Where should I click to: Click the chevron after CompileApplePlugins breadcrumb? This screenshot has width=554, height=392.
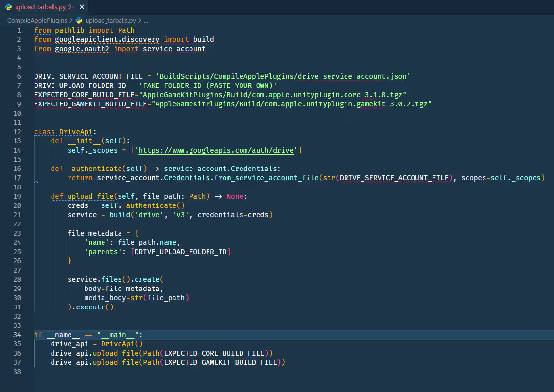(x=71, y=21)
